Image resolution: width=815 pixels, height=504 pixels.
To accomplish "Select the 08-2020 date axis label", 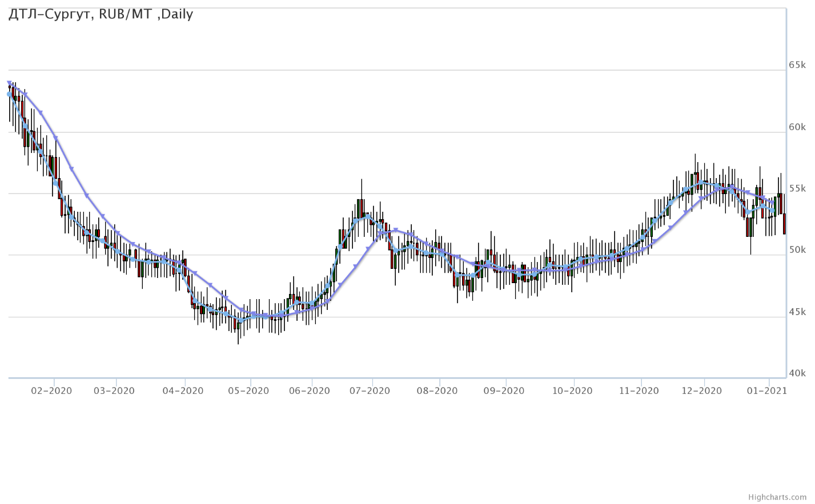I will [x=437, y=391].
